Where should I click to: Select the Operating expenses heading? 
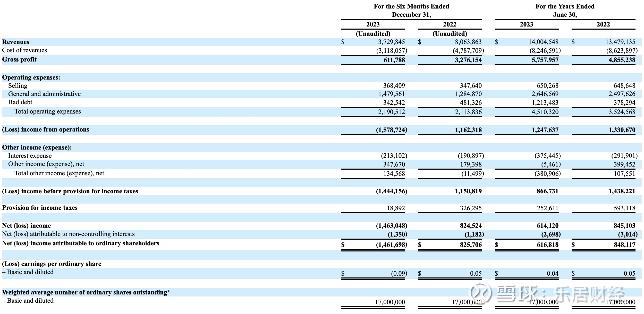coord(31,77)
